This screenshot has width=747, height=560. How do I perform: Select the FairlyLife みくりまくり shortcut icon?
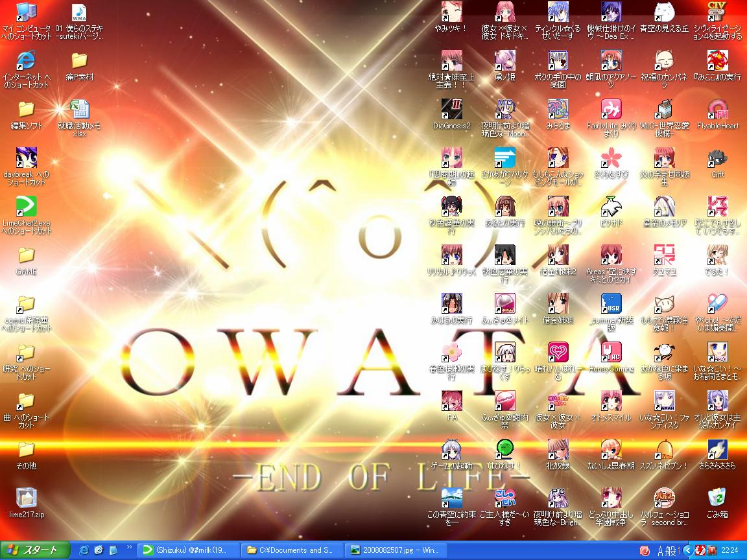point(611,110)
